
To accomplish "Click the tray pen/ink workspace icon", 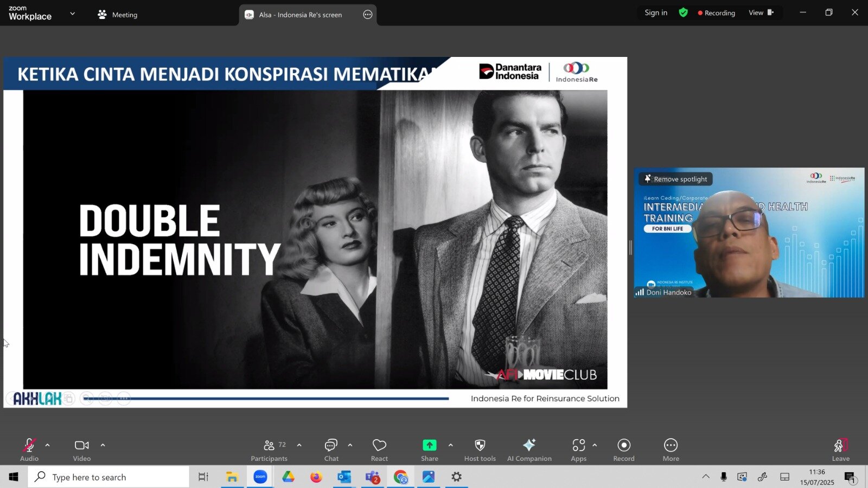I will pos(763,477).
